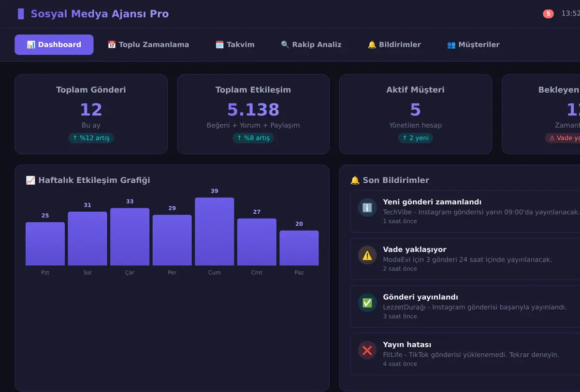Click the Cmt bar in weekly chart
Screen dimensions: 580x392
tap(257, 242)
